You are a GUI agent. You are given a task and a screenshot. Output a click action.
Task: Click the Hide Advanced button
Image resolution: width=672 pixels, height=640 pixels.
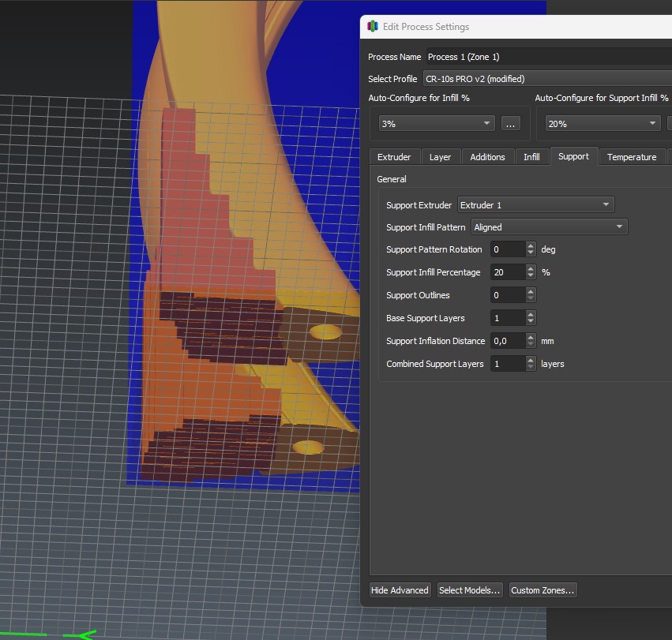point(400,589)
